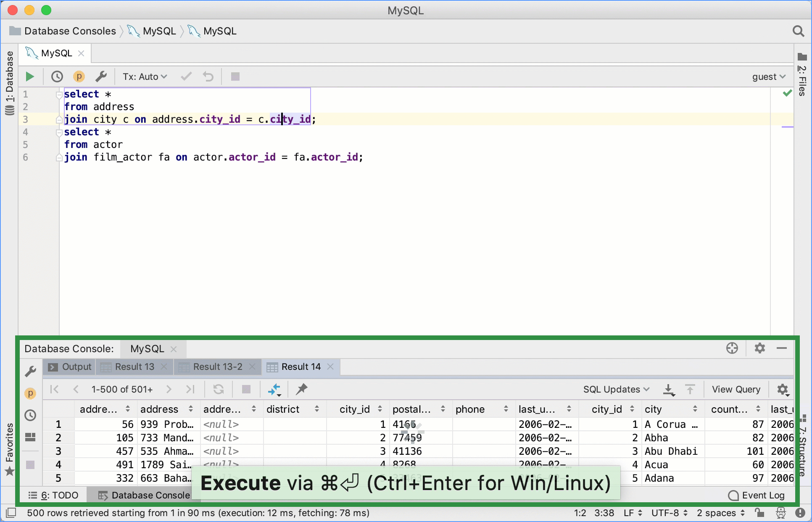Close the Result 14 tab
This screenshot has height=522, width=812.
[330, 367]
